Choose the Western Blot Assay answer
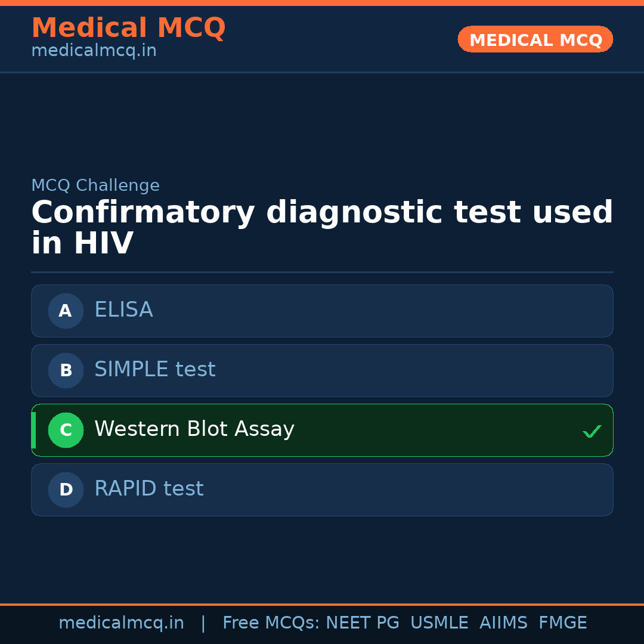 coord(194,429)
